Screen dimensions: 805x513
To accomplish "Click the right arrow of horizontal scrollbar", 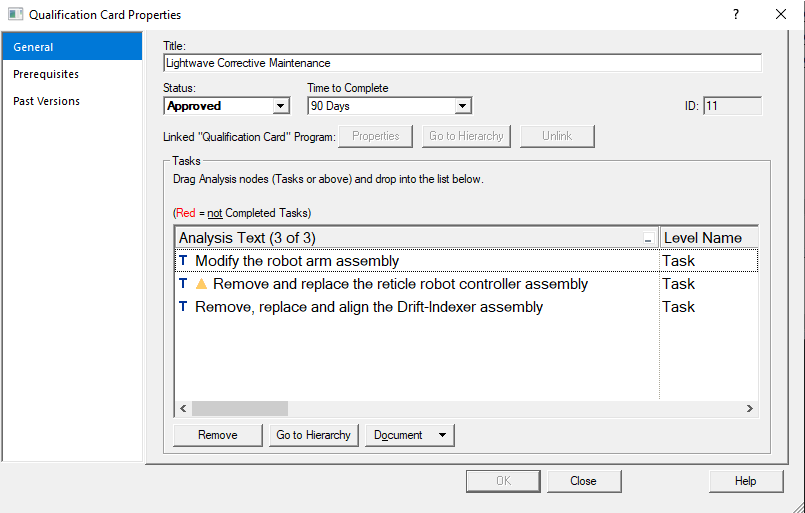I will point(750,408).
